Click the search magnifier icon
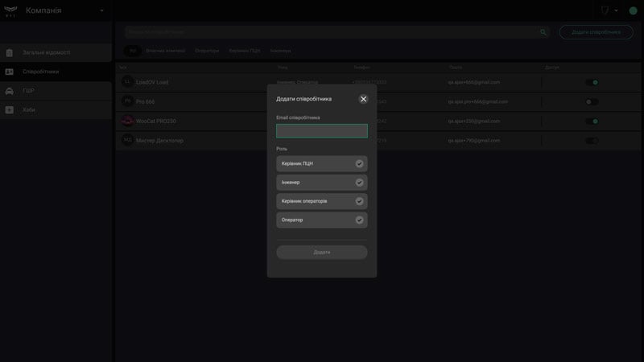 coord(543,32)
